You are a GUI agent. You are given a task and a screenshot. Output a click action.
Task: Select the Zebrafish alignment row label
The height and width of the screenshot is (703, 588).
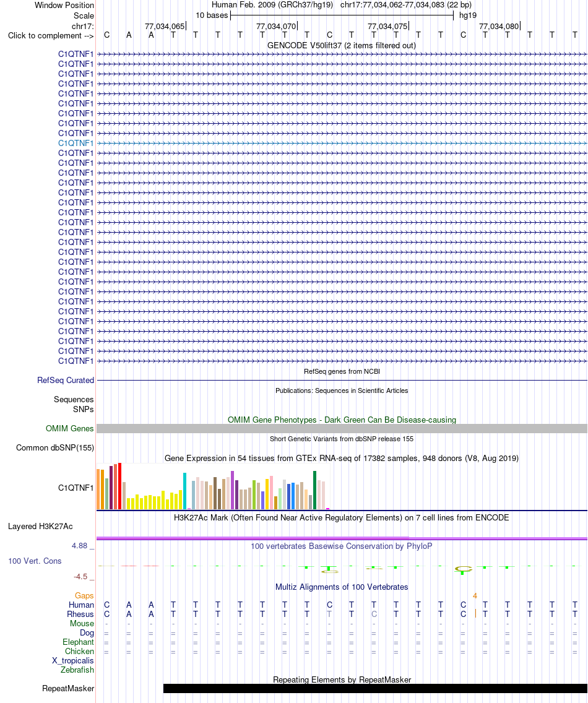tap(77, 670)
